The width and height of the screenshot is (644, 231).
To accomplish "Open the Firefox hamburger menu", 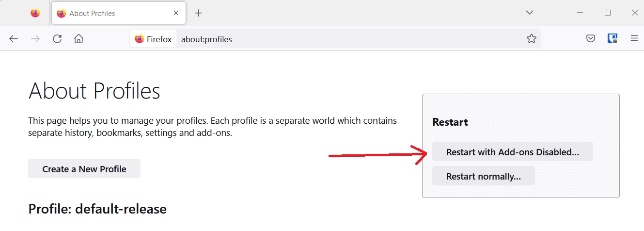I will click(634, 39).
